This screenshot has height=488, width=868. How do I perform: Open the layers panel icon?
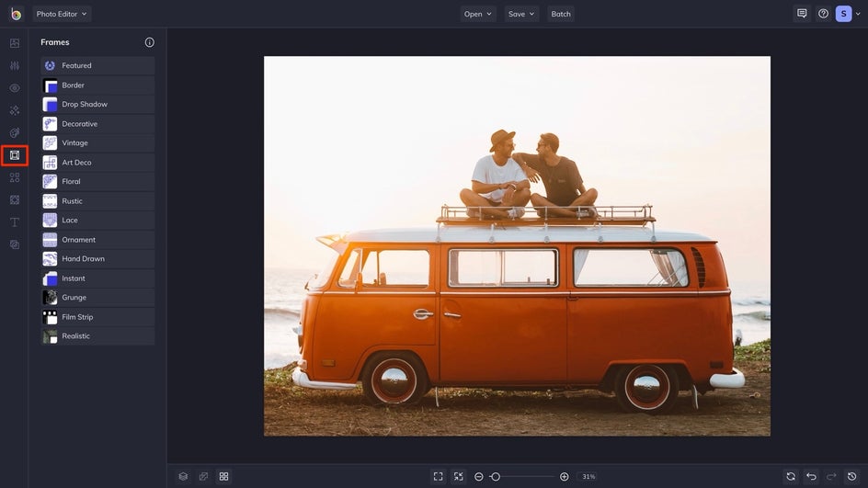[183, 476]
